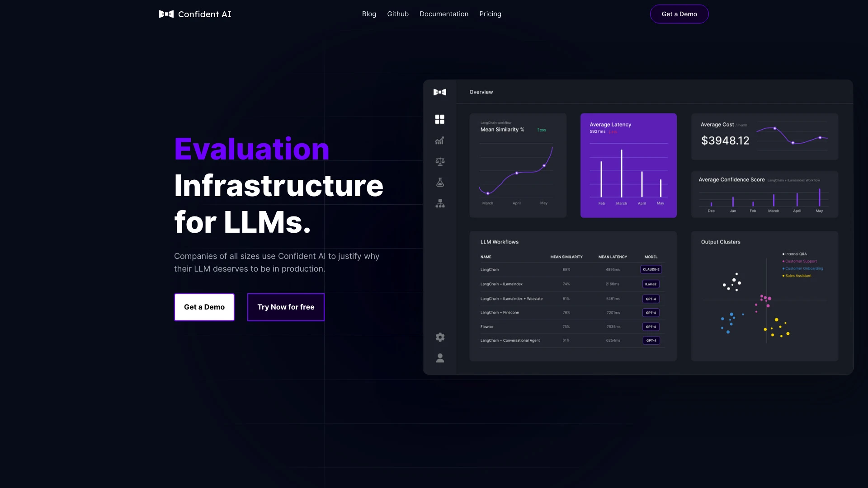Click the Get a Demo button
The width and height of the screenshot is (868, 488).
tap(679, 14)
